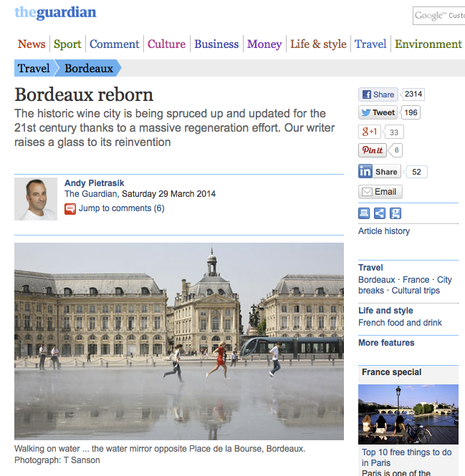Go to the Environment section
Screen dimensions: 465x476
coord(428,44)
